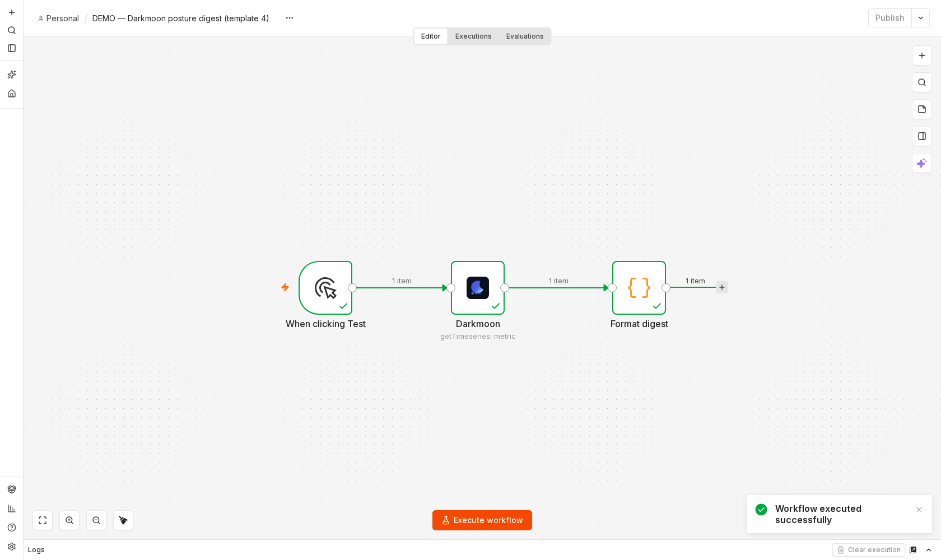Click the Logs label in bottom bar

[x=36, y=550]
